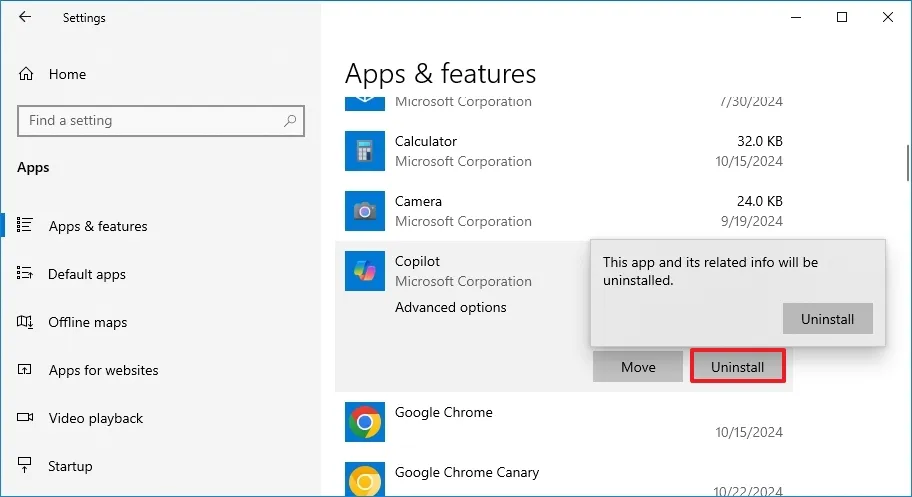The height and width of the screenshot is (497, 912).
Task: Select the Apps & features icon in sidebar
Action: click(x=24, y=225)
